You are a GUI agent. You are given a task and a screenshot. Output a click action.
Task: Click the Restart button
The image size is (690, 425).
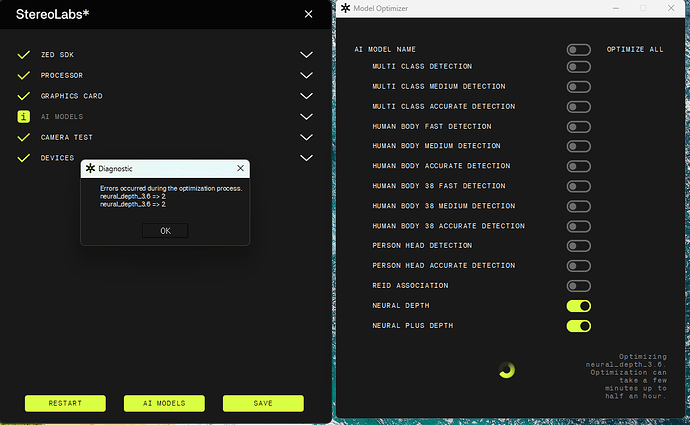pos(65,403)
